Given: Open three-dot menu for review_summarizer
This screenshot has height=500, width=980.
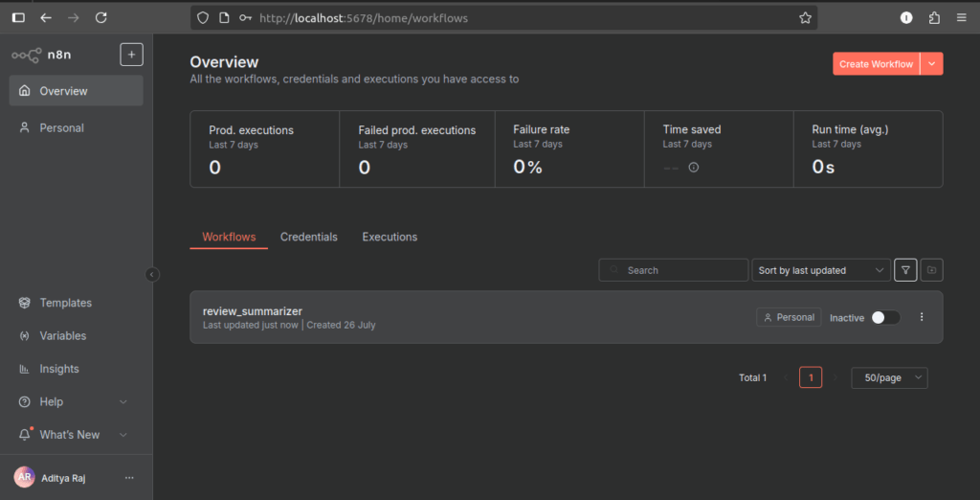Looking at the screenshot, I should point(922,317).
